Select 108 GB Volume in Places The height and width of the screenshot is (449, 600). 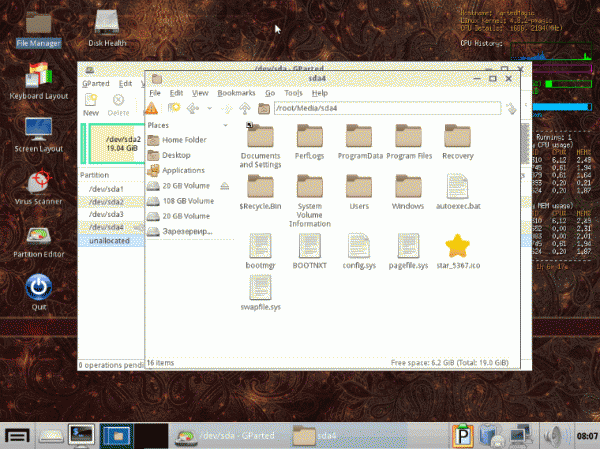(186, 200)
